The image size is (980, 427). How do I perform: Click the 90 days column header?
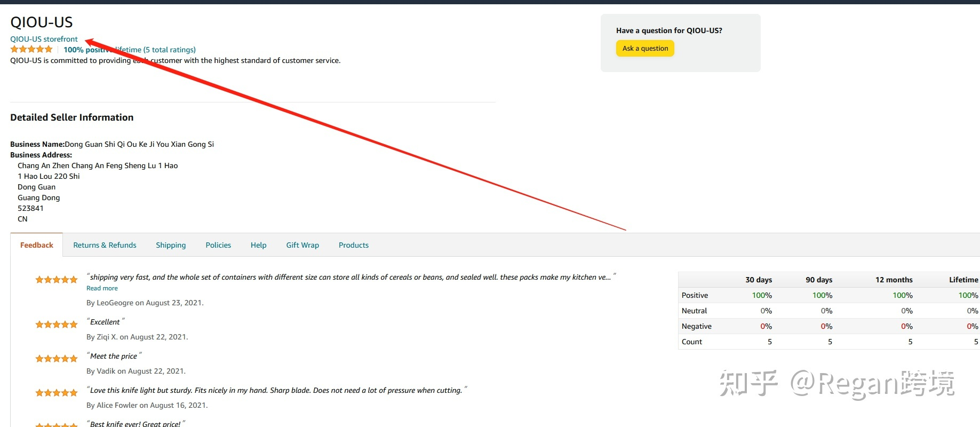coord(819,280)
